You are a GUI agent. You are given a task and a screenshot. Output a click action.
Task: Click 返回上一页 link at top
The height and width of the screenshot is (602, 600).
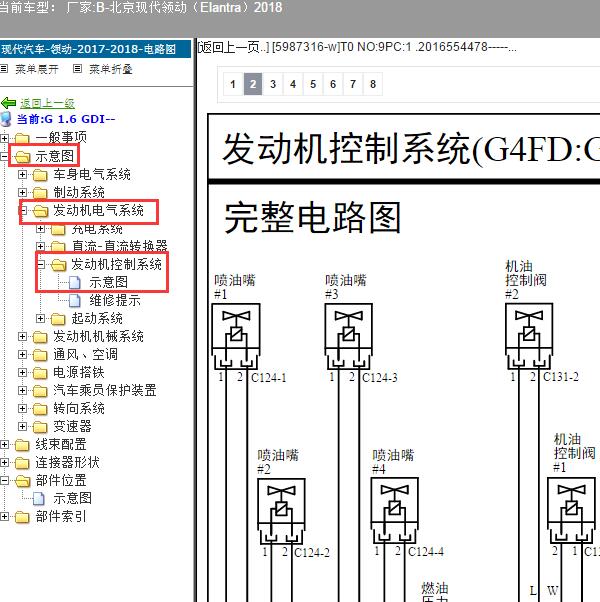pos(233,47)
